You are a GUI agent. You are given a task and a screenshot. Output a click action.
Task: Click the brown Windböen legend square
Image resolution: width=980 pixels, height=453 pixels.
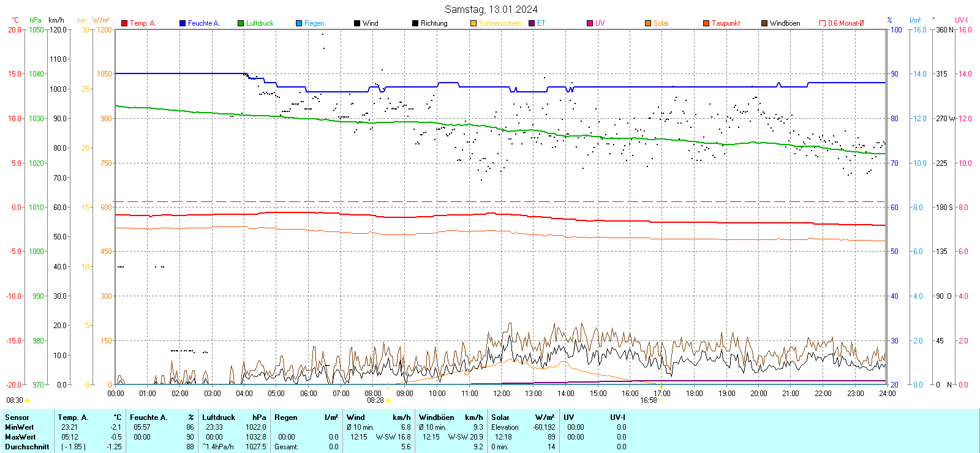tap(764, 23)
